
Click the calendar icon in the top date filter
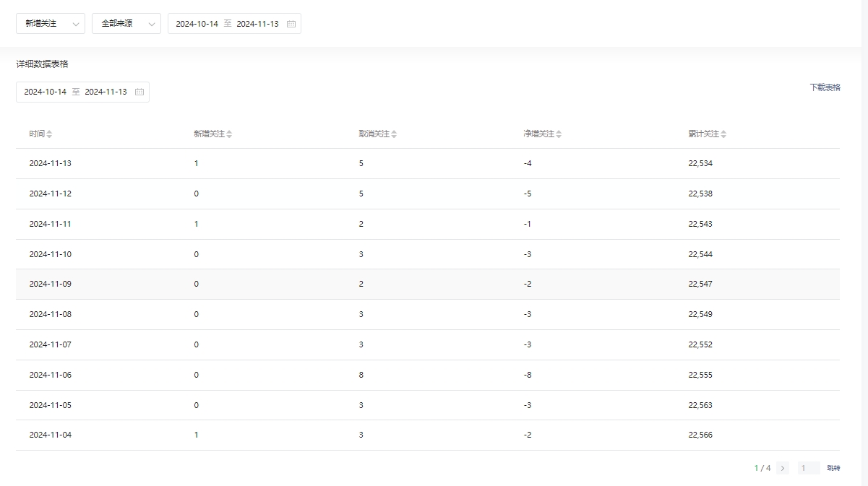pyautogui.click(x=291, y=24)
